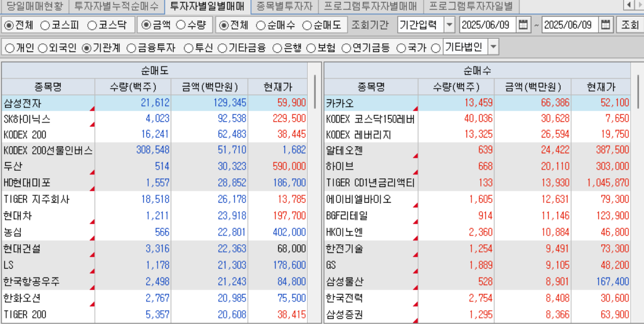
Task: Select the 카카오 row
Action: (x=477, y=102)
